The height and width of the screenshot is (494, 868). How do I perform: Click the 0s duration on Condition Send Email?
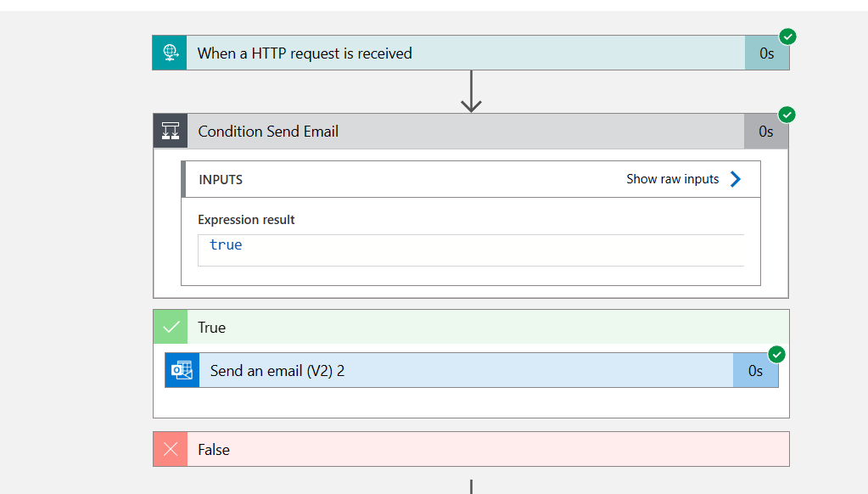765,132
